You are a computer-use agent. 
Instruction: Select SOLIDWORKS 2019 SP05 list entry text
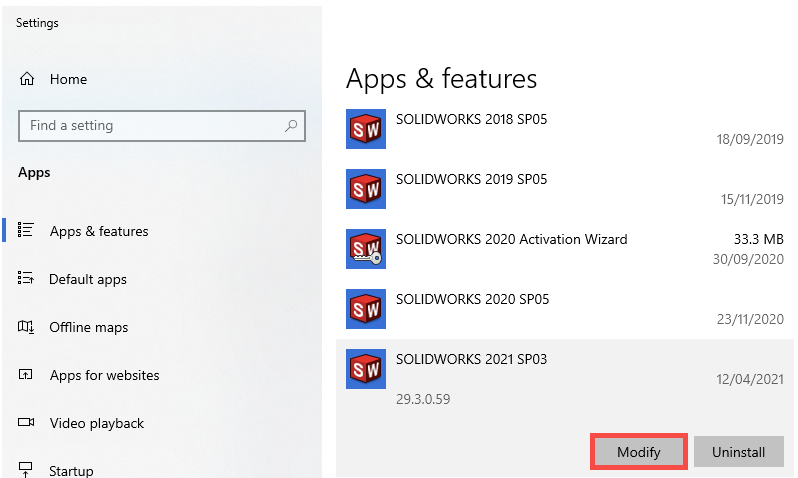click(x=471, y=179)
